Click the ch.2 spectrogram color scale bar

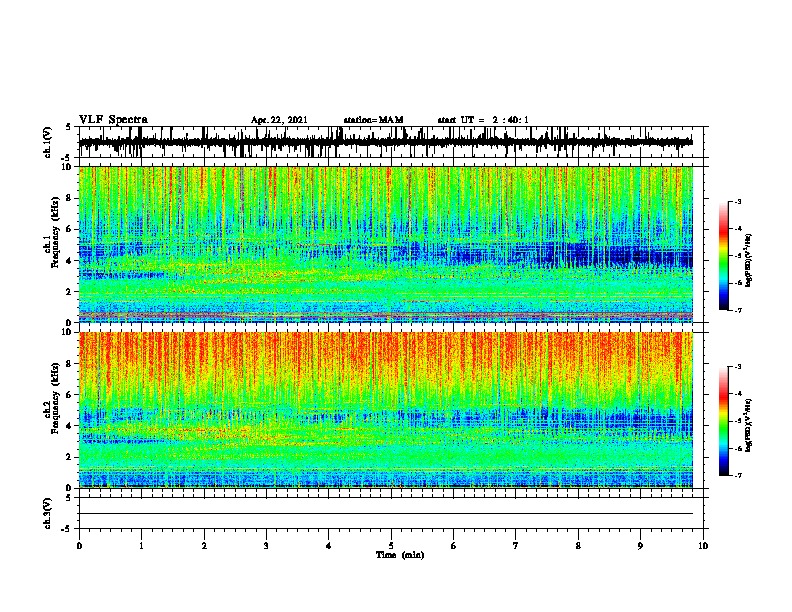click(x=723, y=421)
